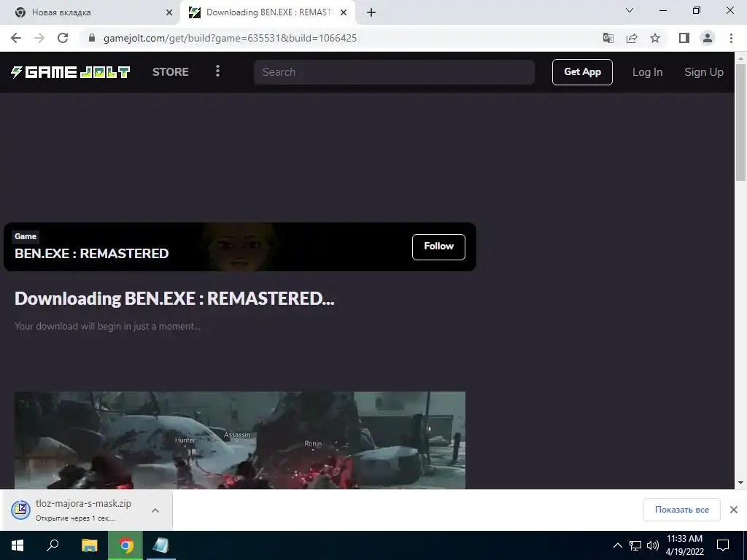This screenshot has width=747, height=560.
Task: Click scrollbar down arrow
Action: (x=740, y=483)
